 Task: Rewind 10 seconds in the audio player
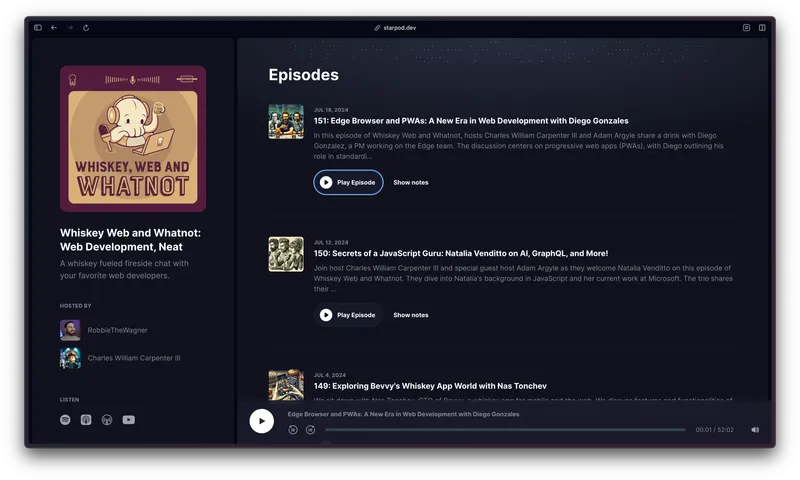coord(293,430)
